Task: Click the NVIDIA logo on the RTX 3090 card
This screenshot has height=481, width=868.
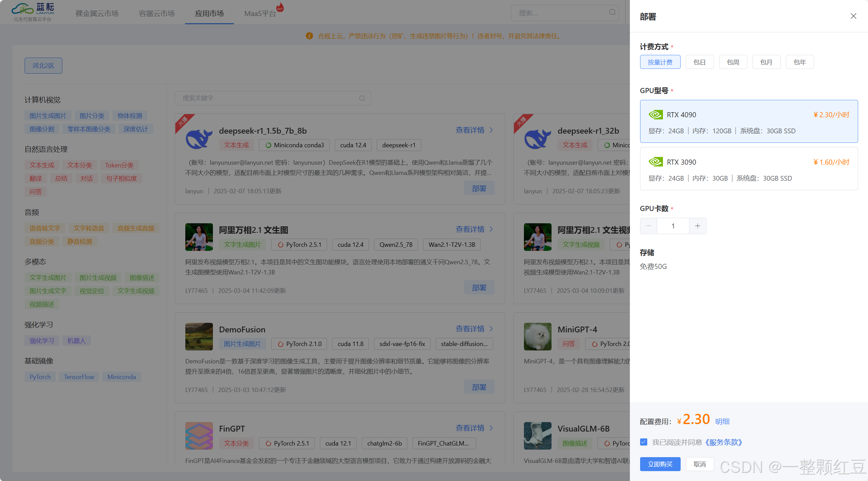Action: 655,162
